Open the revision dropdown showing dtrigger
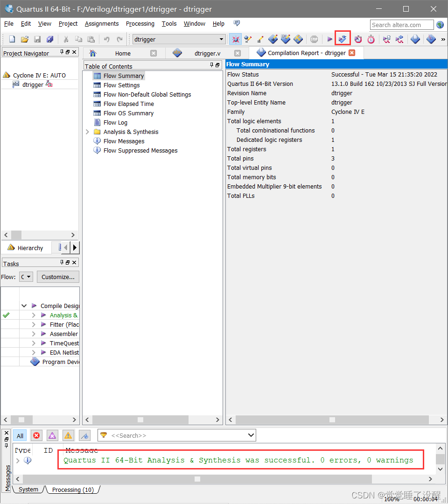This screenshot has width=448, height=504. coord(179,39)
